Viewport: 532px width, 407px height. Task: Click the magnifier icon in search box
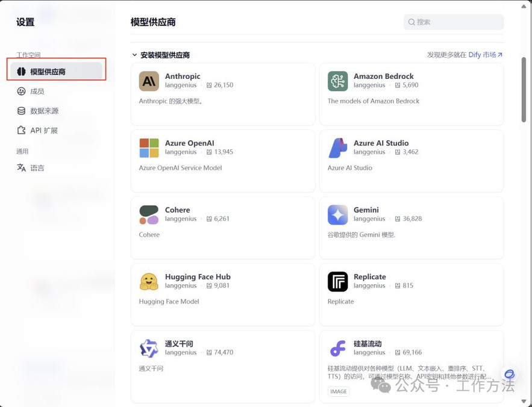pyautogui.click(x=412, y=22)
